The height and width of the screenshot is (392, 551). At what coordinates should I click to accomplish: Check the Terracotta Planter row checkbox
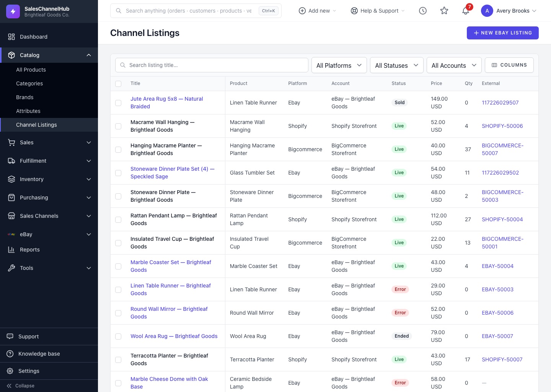coord(118,360)
